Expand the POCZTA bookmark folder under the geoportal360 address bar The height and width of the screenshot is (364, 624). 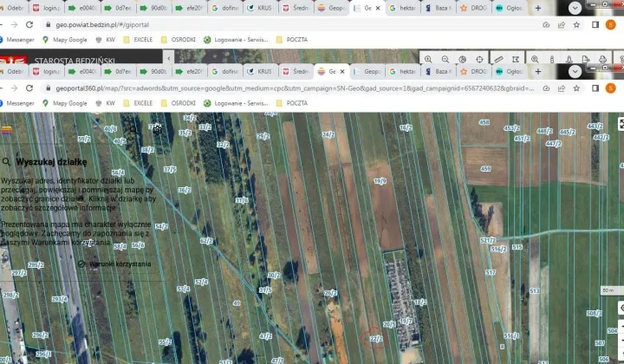(x=292, y=102)
